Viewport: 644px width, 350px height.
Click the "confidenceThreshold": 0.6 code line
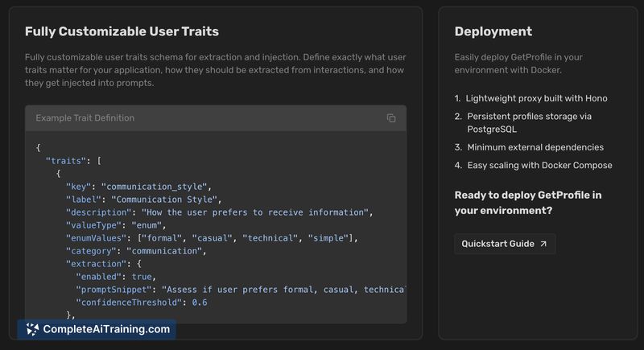coord(142,303)
